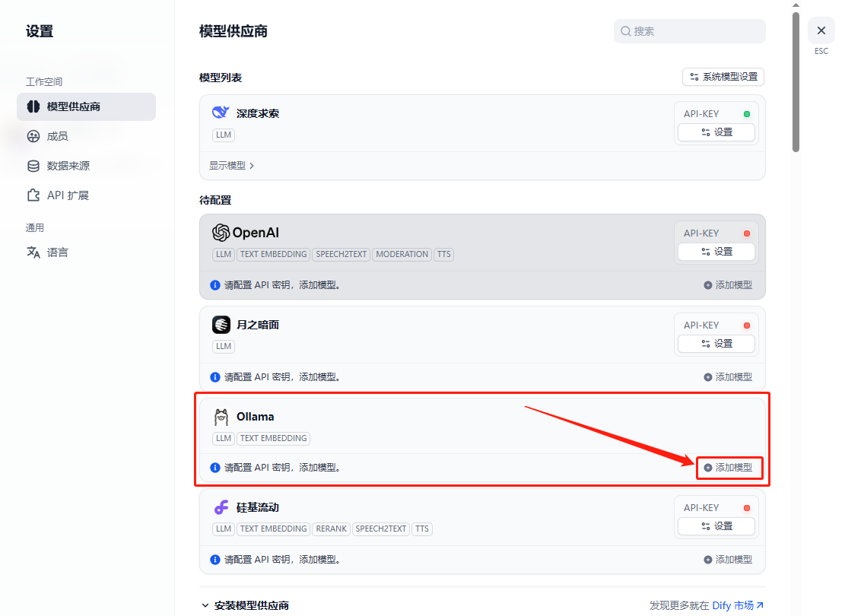This screenshot has width=845, height=616.
Task: Click the green API-KEY status dot of 深度求索
Action: pyautogui.click(x=746, y=114)
